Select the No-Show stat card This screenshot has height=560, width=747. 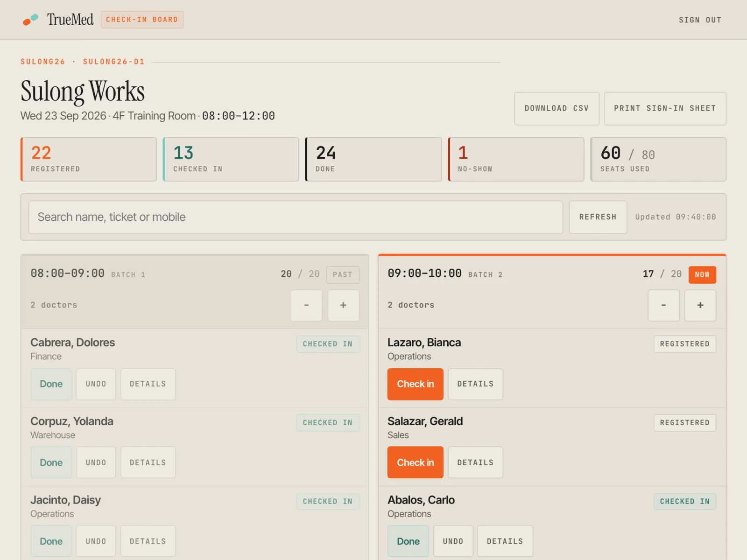516,159
